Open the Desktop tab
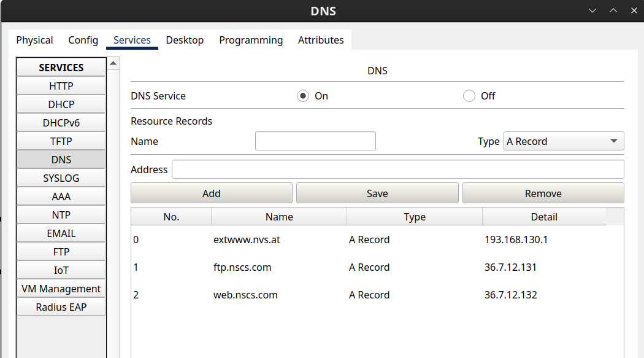 [x=185, y=40]
